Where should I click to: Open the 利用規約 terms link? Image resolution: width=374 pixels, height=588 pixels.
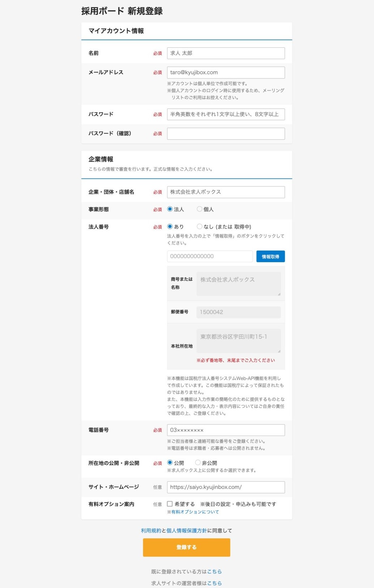(151, 531)
